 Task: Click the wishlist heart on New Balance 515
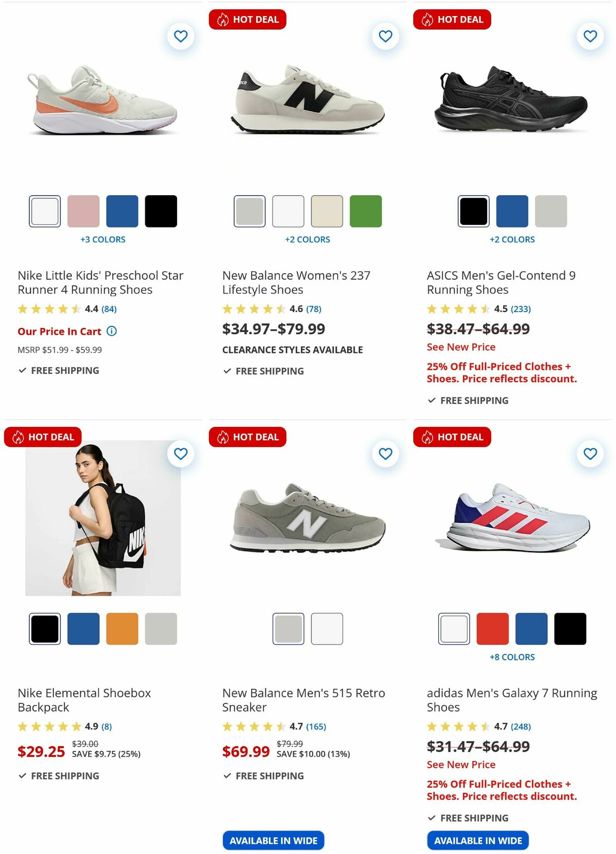click(x=386, y=454)
